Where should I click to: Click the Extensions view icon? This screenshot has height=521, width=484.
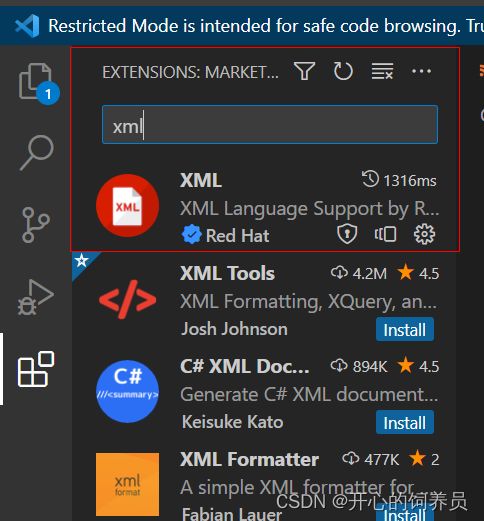36,369
